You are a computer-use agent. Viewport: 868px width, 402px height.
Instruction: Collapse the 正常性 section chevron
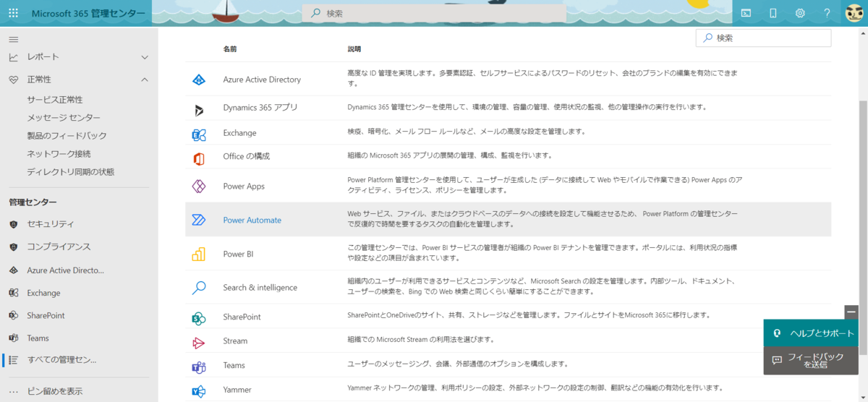pyautogui.click(x=145, y=80)
